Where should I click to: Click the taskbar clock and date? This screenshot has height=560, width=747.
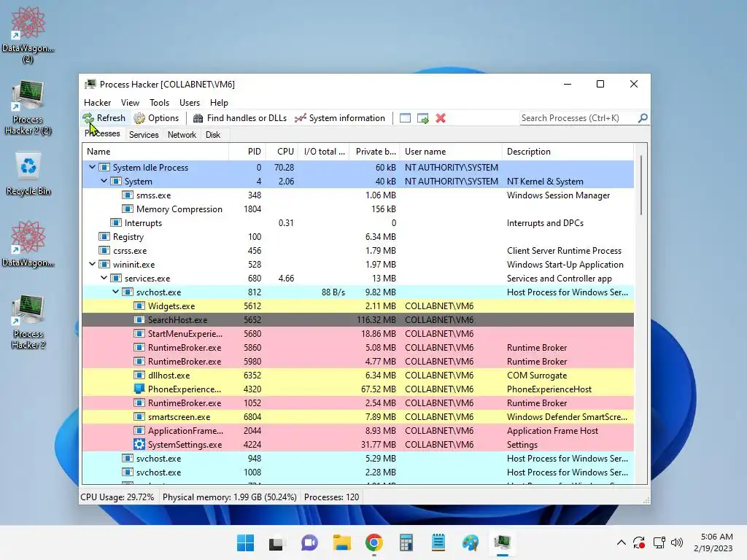(x=713, y=542)
